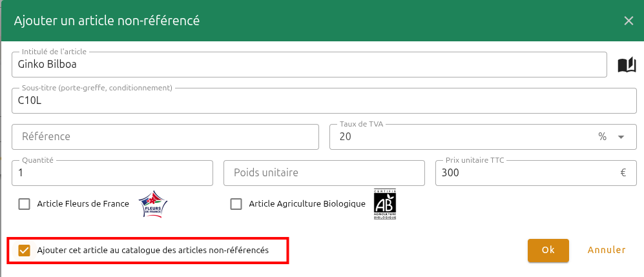Click the Fleurs de France logo
The image size is (644, 277).
coord(153,204)
